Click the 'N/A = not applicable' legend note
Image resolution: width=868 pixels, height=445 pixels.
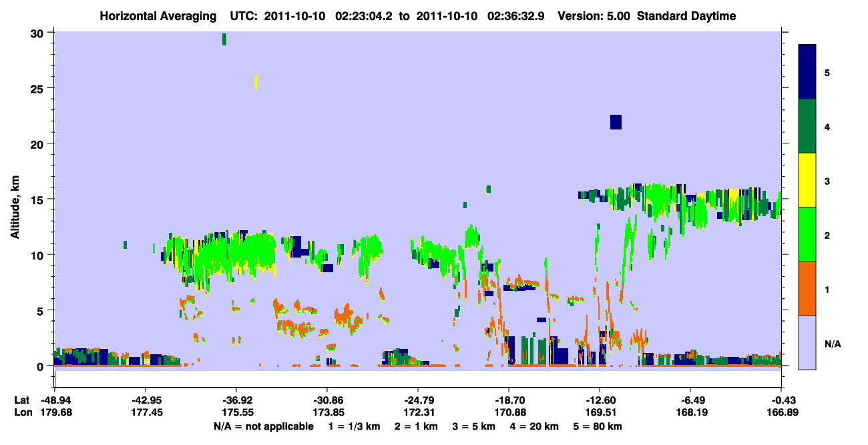263,426
